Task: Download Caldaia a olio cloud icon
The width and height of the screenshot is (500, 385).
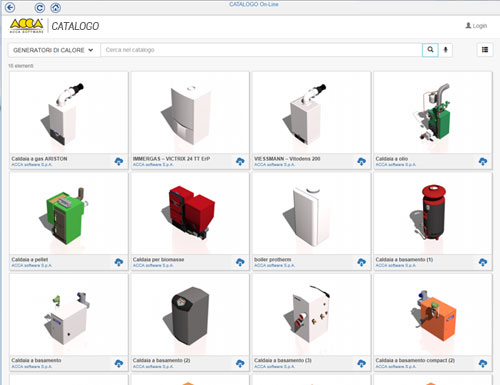Action: click(x=483, y=161)
